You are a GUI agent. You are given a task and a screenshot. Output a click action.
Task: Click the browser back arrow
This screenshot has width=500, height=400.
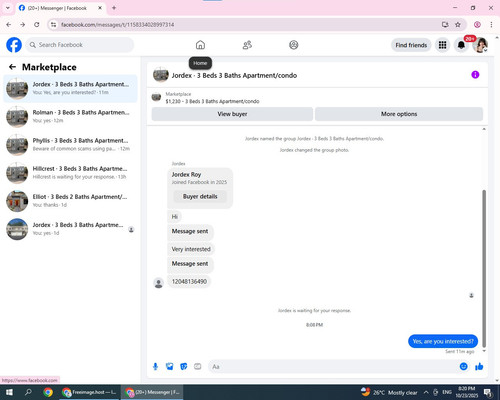click(x=9, y=25)
